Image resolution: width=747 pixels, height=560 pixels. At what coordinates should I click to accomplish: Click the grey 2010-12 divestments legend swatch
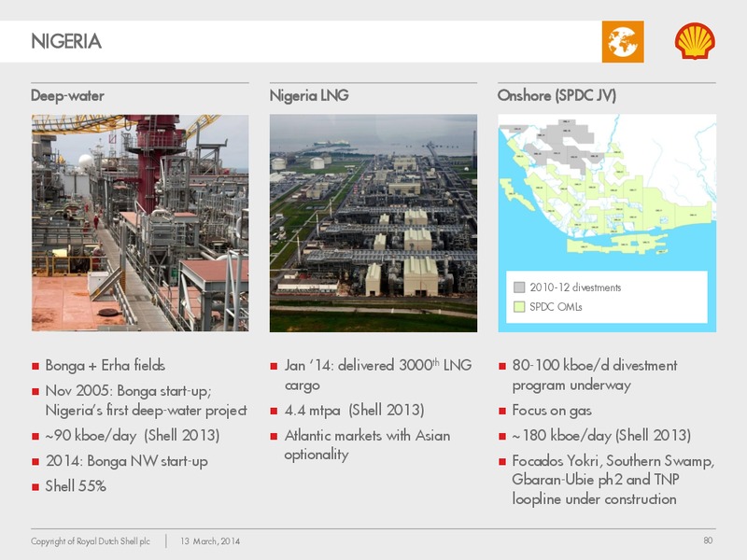[519, 287]
